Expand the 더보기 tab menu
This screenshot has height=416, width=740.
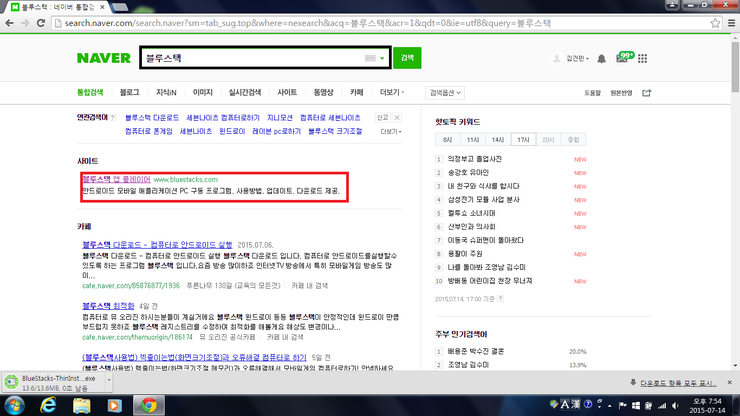pyautogui.click(x=392, y=93)
